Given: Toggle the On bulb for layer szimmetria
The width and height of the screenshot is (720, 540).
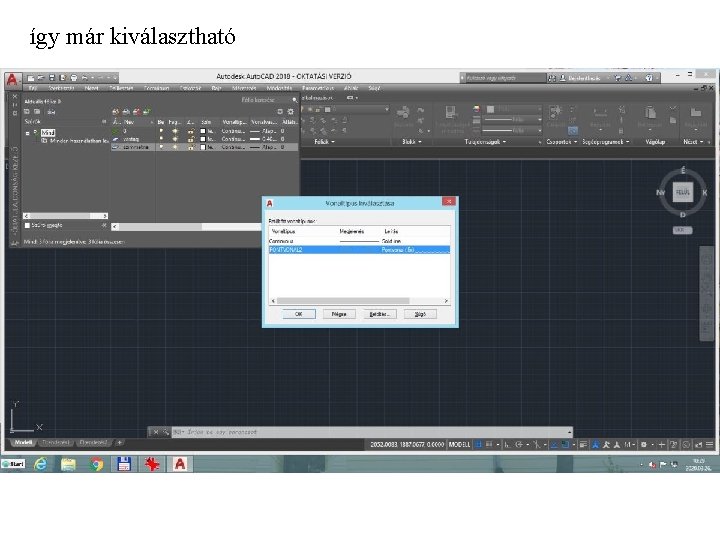Looking at the screenshot, I should pos(161,147).
